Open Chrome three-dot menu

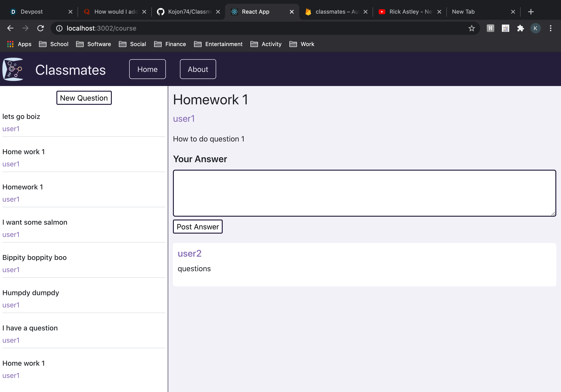(x=550, y=28)
